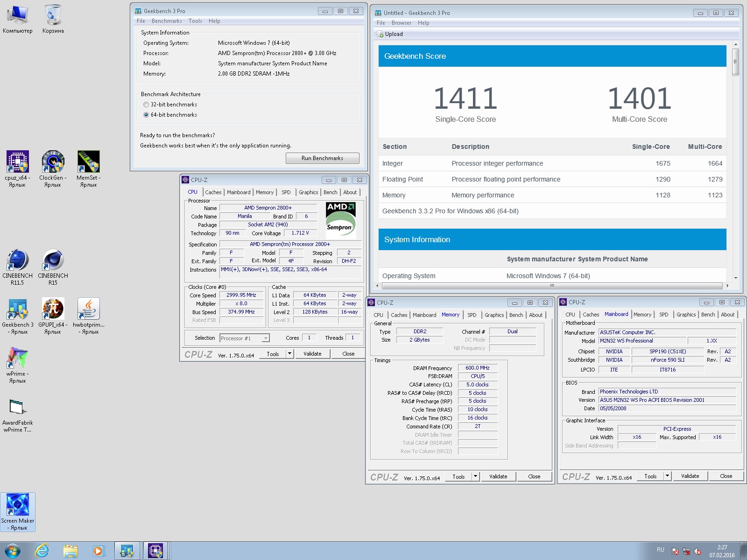This screenshot has width=747, height=560.
Task: Open Geekbench 3 desktop shortcut
Action: point(17,316)
